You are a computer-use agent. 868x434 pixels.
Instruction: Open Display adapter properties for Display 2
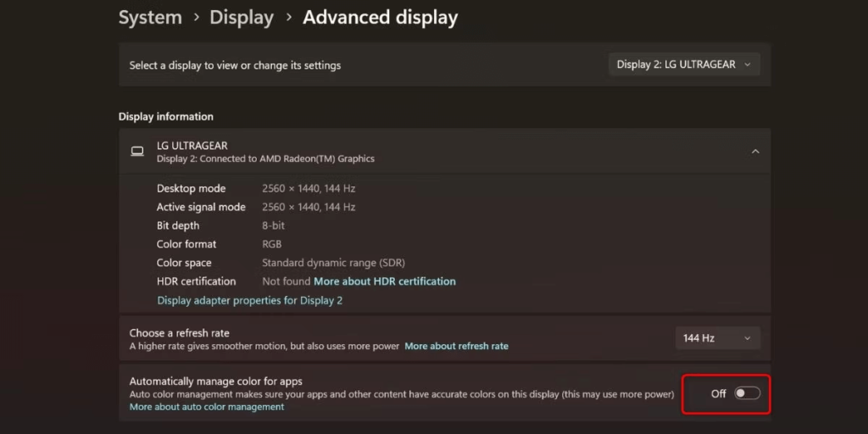249,300
